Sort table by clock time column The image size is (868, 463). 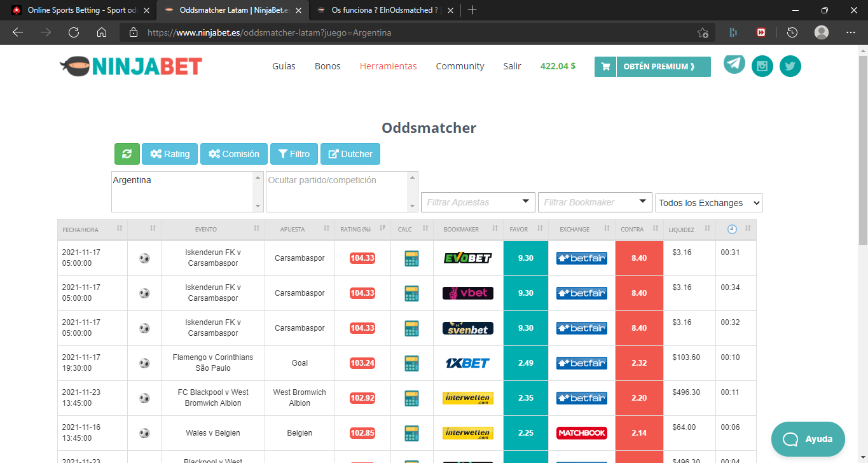[x=736, y=229]
